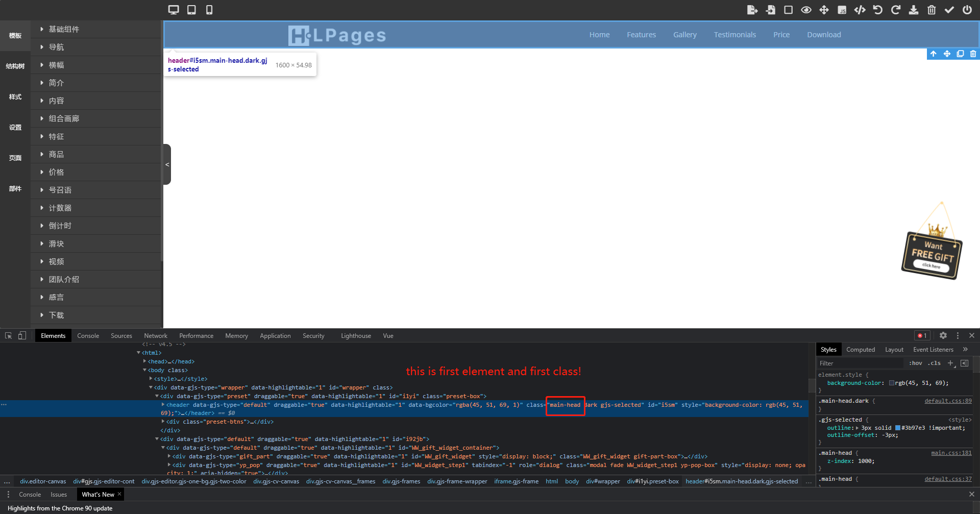Switch to mobile preview with phone icon
Screen dimensions: 980x514
pyautogui.click(x=209, y=10)
